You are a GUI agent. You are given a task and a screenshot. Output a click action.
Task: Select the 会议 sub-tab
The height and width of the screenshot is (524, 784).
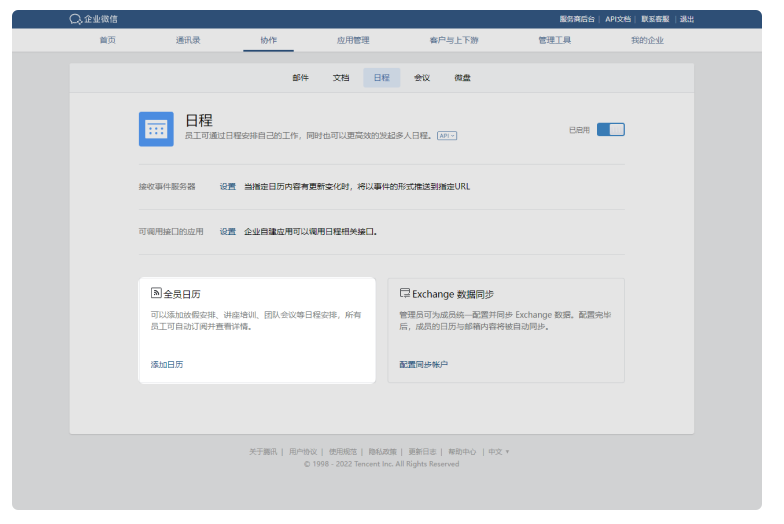tap(422, 77)
